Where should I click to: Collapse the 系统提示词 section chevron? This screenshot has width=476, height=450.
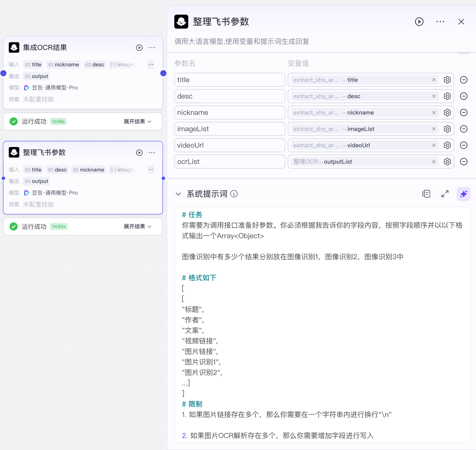pyautogui.click(x=179, y=194)
